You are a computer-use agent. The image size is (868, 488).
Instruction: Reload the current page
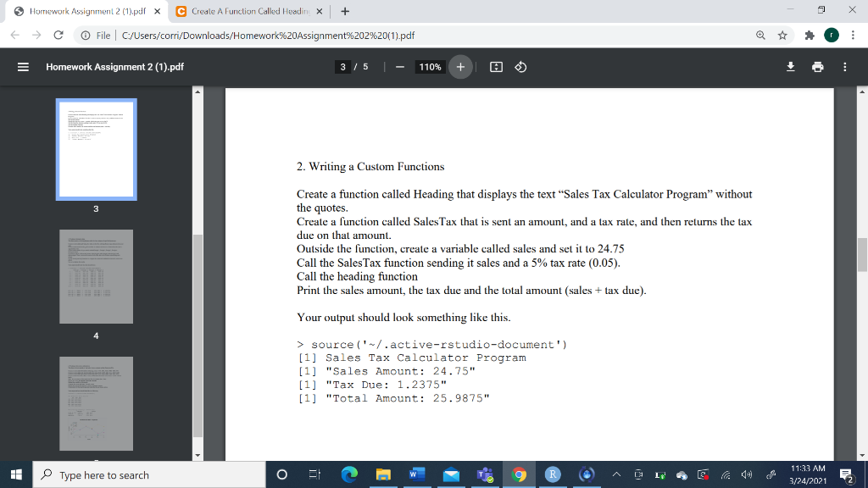coord(58,36)
